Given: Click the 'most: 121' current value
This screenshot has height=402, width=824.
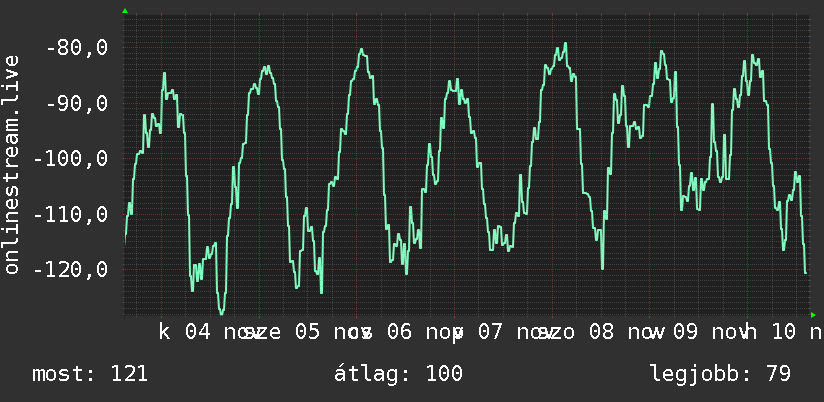Looking at the screenshot, I should [x=90, y=374].
